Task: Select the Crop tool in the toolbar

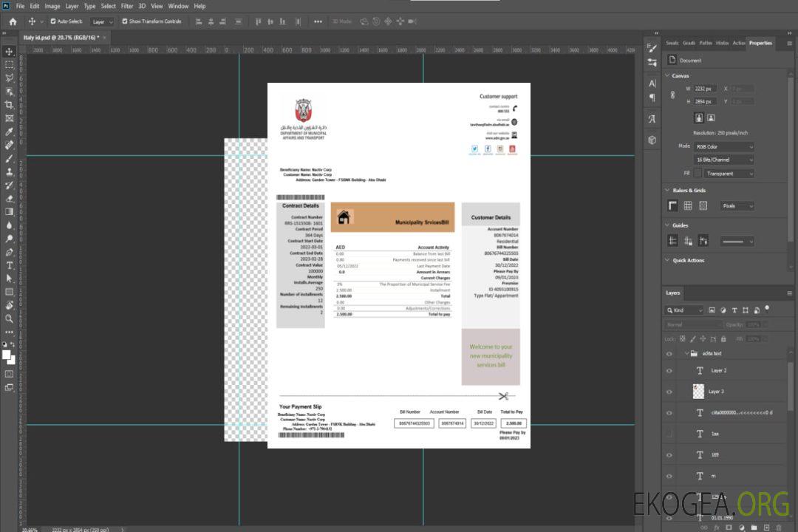Action: [x=10, y=105]
